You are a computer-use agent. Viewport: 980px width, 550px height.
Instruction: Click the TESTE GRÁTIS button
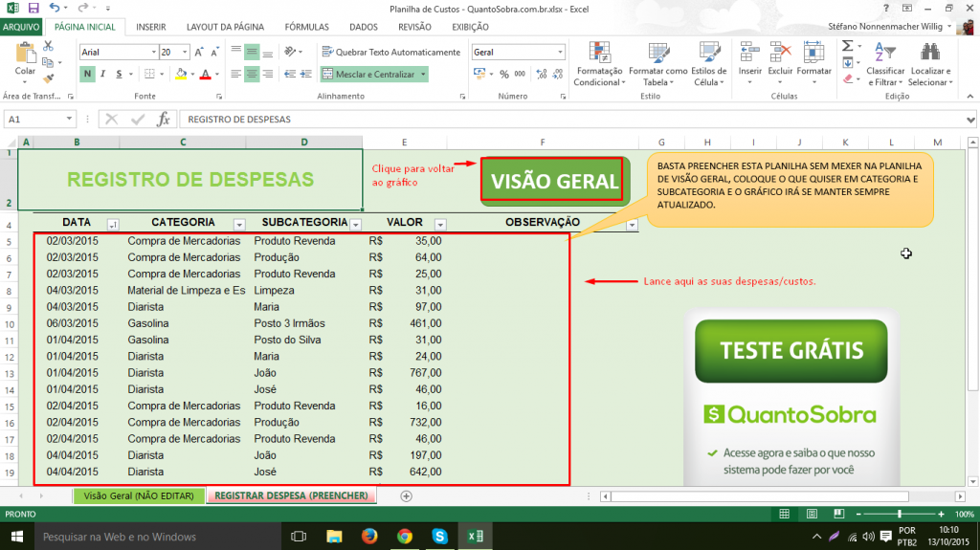point(791,351)
